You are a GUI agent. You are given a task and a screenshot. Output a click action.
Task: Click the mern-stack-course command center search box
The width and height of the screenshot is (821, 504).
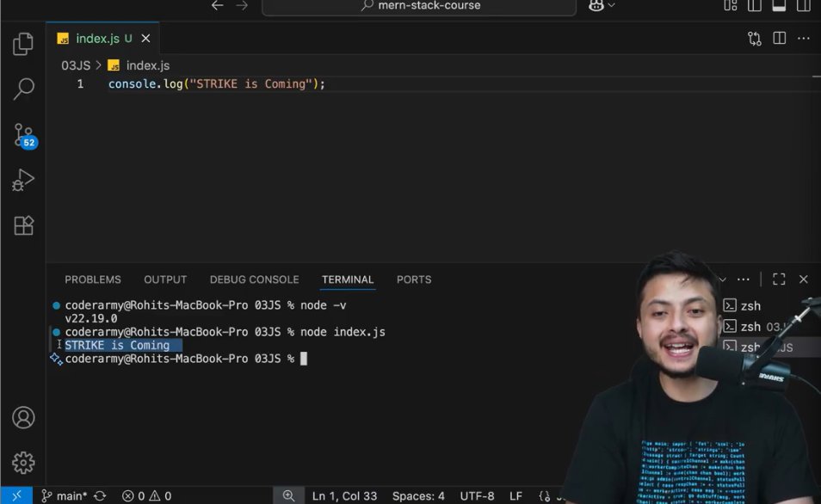point(419,6)
